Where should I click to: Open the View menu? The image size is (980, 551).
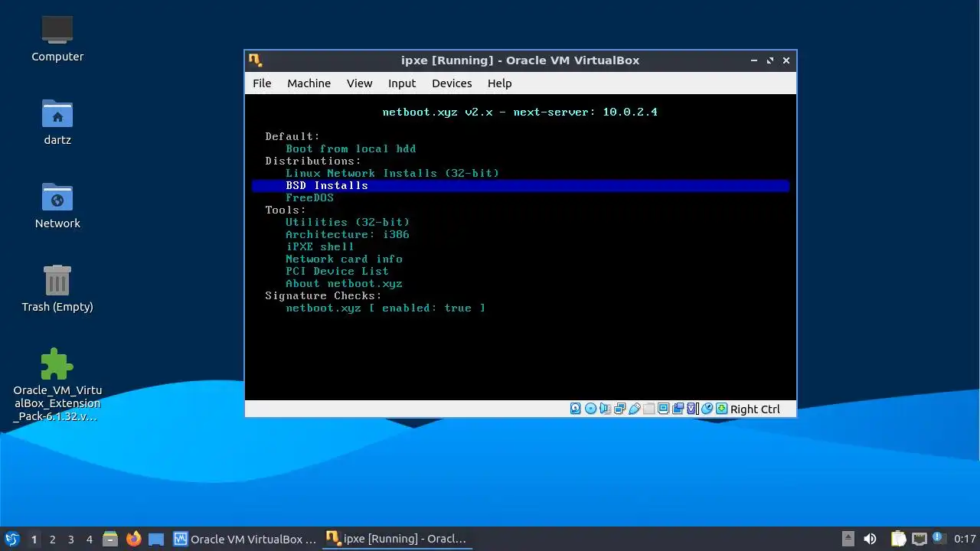[x=359, y=83]
